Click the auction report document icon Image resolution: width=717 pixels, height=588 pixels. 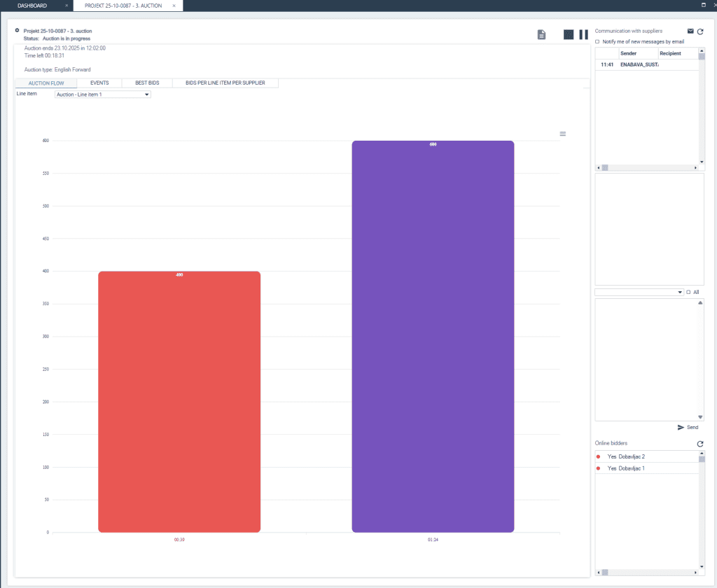pos(541,35)
